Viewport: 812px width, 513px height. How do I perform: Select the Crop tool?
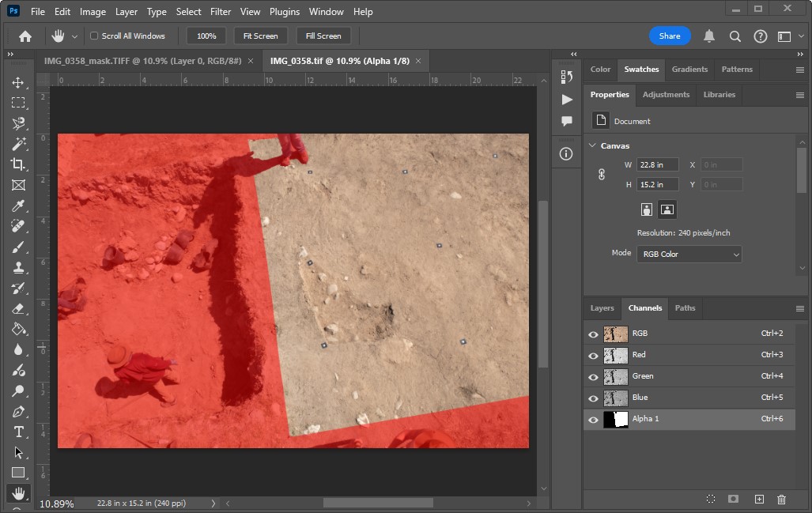click(x=18, y=164)
